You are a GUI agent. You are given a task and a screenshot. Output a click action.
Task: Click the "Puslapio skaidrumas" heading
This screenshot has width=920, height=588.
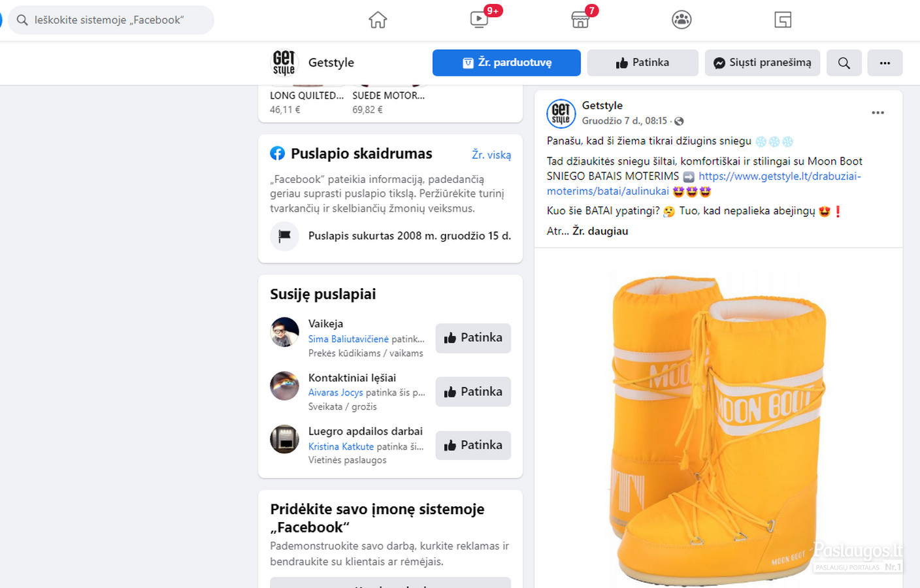pos(361,154)
